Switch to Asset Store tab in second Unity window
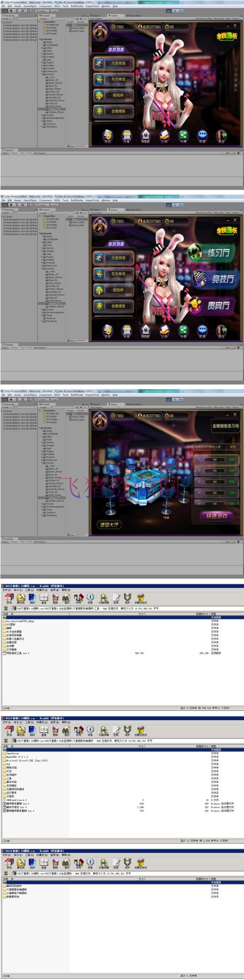The width and height of the screenshot is (244, 980). click(x=134, y=210)
